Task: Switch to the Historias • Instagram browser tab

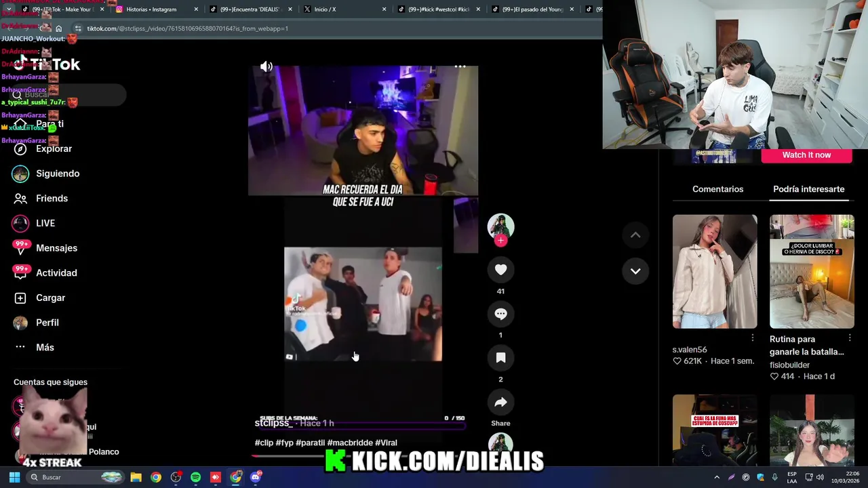Action: coord(151,9)
